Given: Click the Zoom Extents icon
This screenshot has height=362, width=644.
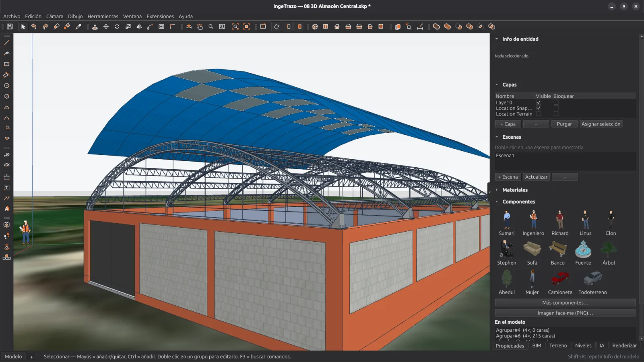Looking at the screenshot, I should (235, 27).
